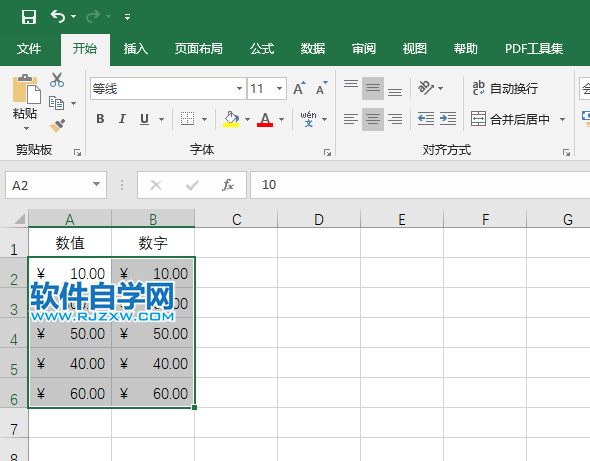
Task: Open the undo history dropdown arrow
Action: pos(73,17)
